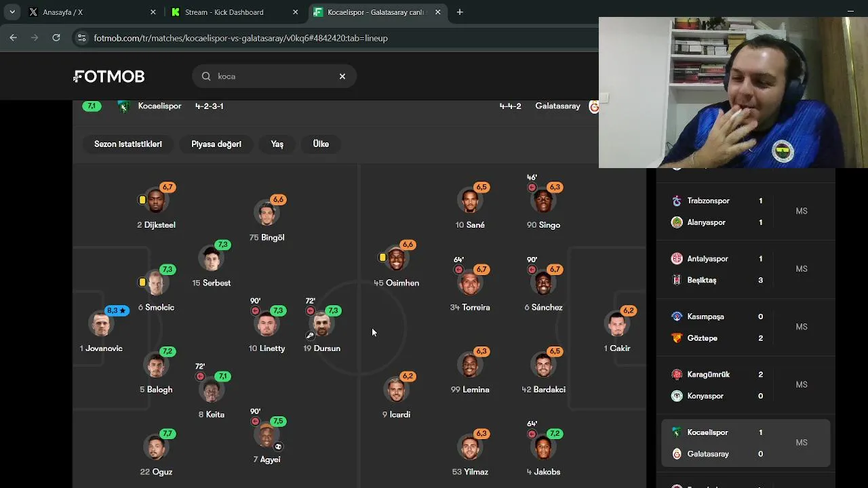Click the search magnifier icon
The height and width of the screenshot is (488, 868).
[x=206, y=77]
